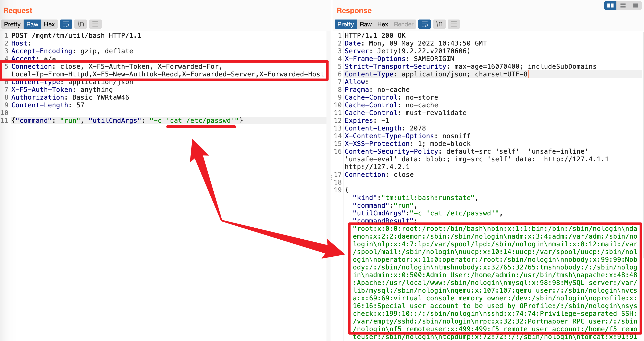The width and height of the screenshot is (644, 341).
Task: Select Hex tab in Request panel
Action: [49, 24]
